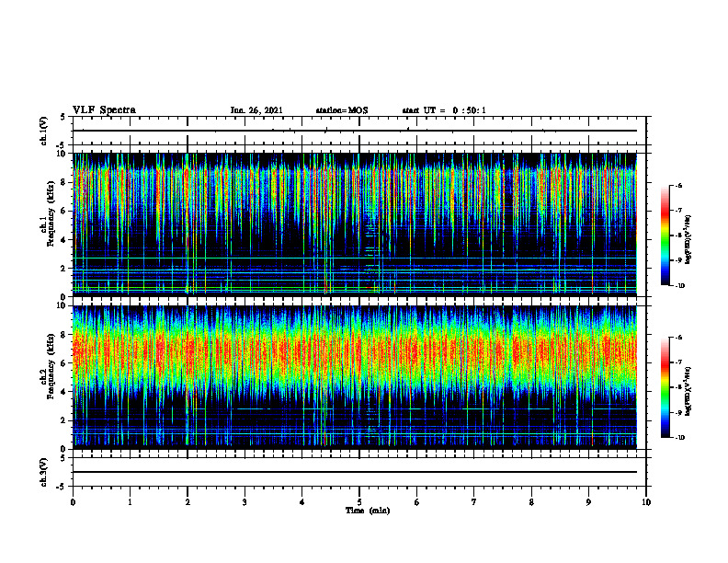Click the time axis tick label "3"

click(245, 502)
